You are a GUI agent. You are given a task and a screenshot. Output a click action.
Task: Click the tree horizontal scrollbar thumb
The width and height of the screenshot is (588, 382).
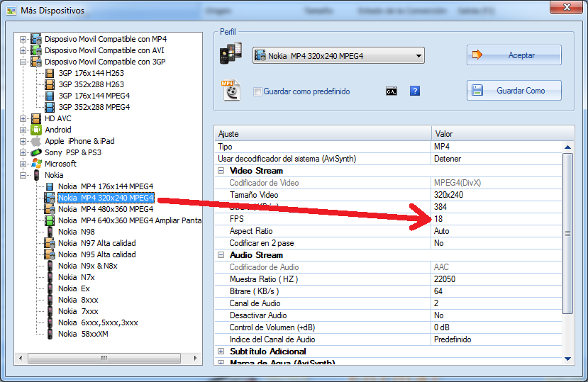tap(104, 358)
